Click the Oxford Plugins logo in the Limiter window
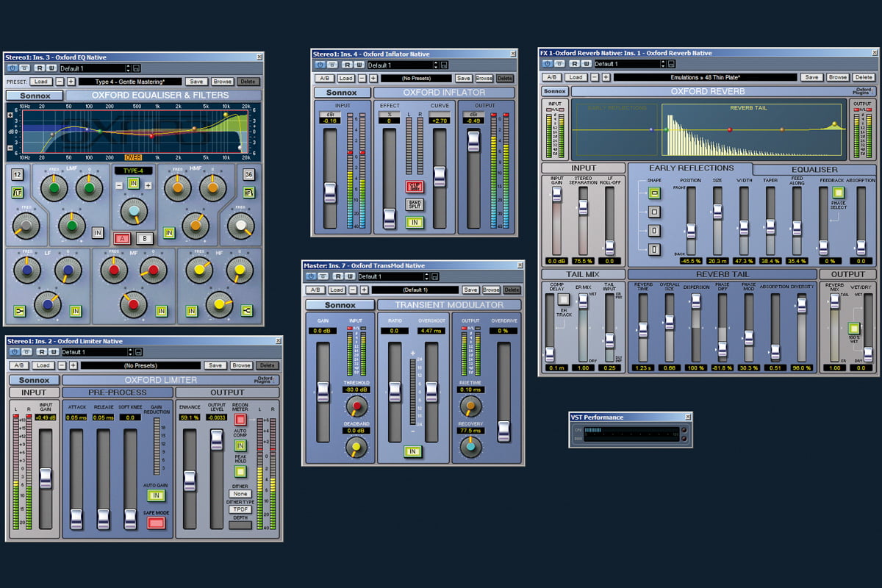The height and width of the screenshot is (588, 882). 265,380
